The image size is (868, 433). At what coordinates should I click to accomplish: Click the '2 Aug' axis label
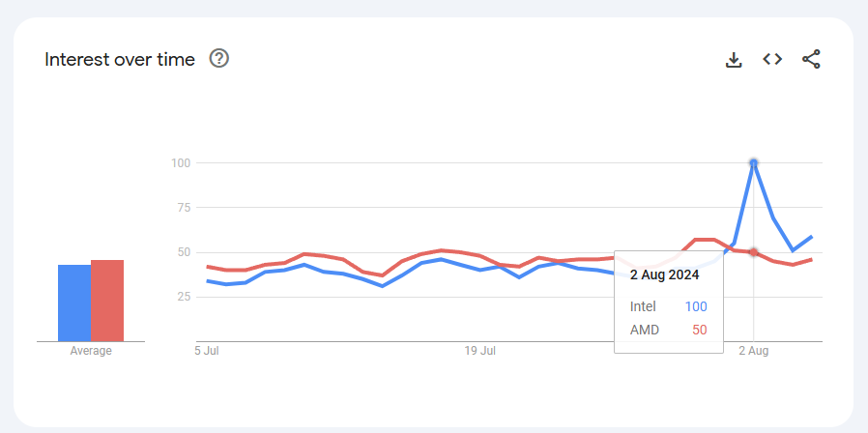pyautogui.click(x=753, y=351)
